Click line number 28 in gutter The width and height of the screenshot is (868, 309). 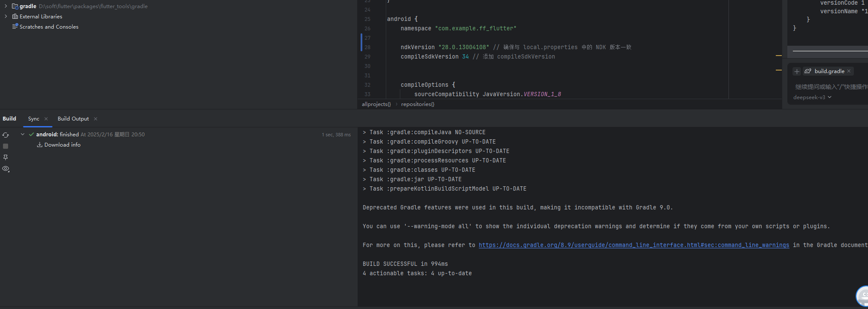(x=367, y=47)
